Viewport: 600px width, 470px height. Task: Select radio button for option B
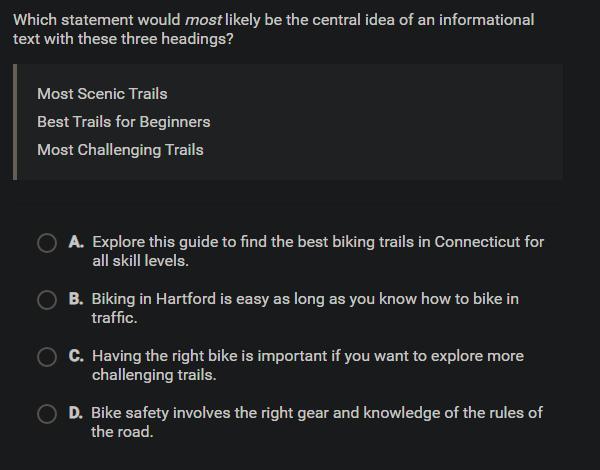coord(47,300)
